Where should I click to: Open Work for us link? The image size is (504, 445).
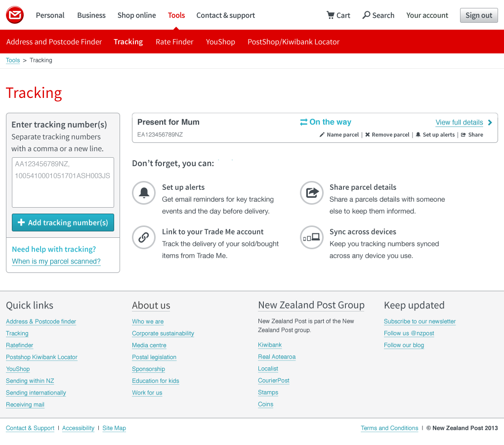pos(147,393)
